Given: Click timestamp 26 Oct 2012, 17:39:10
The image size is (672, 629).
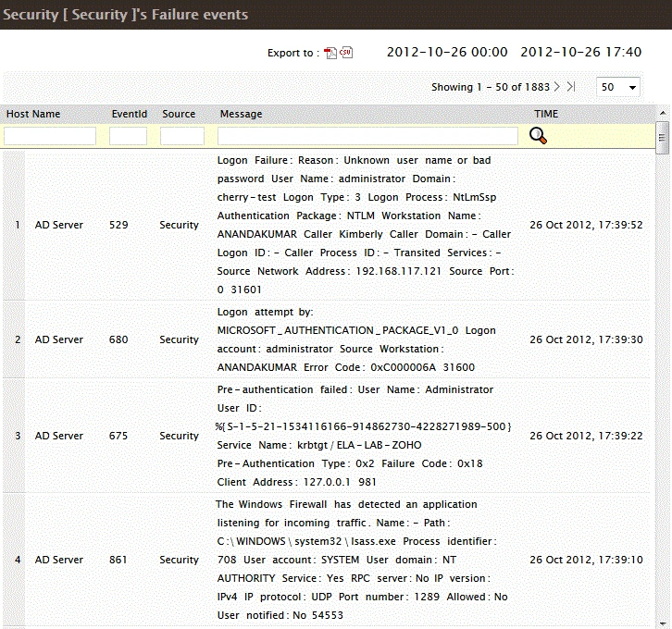Looking at the screenshot, I should pyautogui.click(x=586, y=560).
